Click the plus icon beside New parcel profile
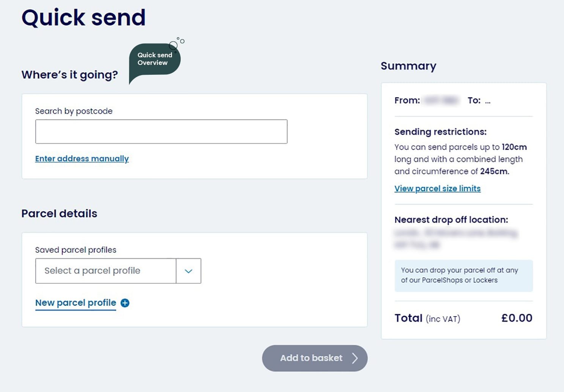This screenshot has width=564, height=392. point(125,303)
